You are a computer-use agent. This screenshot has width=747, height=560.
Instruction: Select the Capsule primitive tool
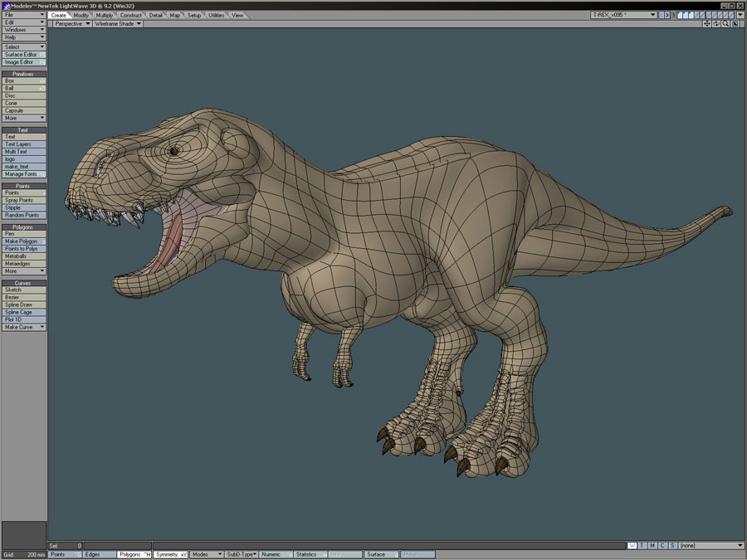(24, 110)
